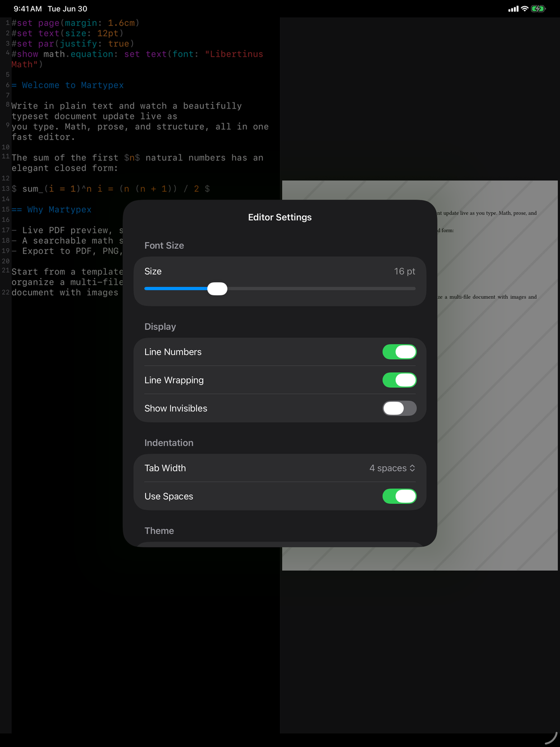Screen dimensions: 560x747
Task: Click the '"Libertinus' font string in editor
Action: pyautogui.click(x=234, y=54)
